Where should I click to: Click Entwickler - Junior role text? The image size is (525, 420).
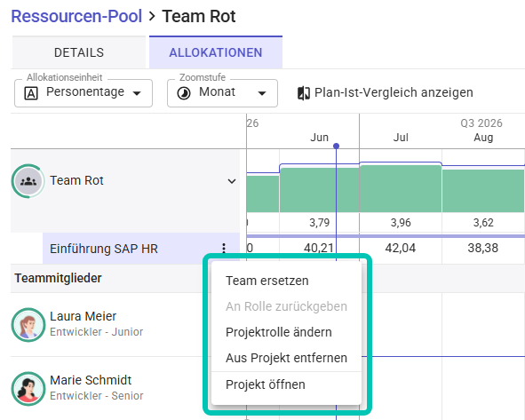point(97,332)
